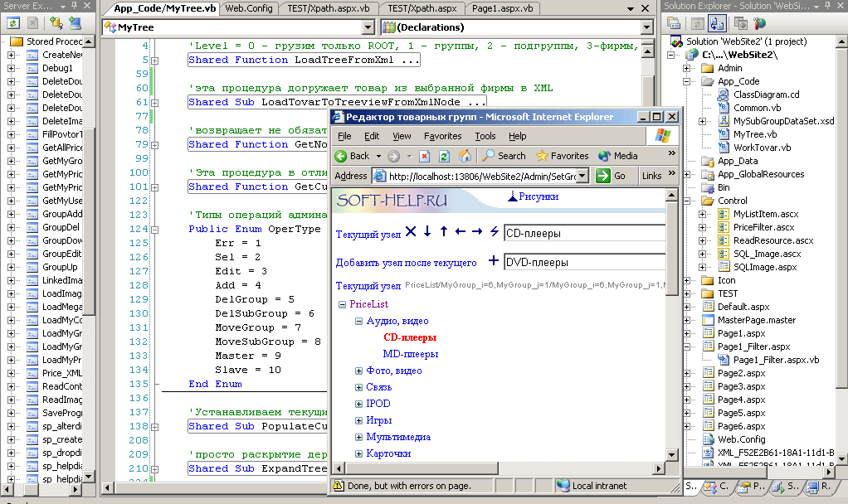Collapse the OperType Enum at line 124
Viewport: 848px width, 504px height.
[154, 229]
